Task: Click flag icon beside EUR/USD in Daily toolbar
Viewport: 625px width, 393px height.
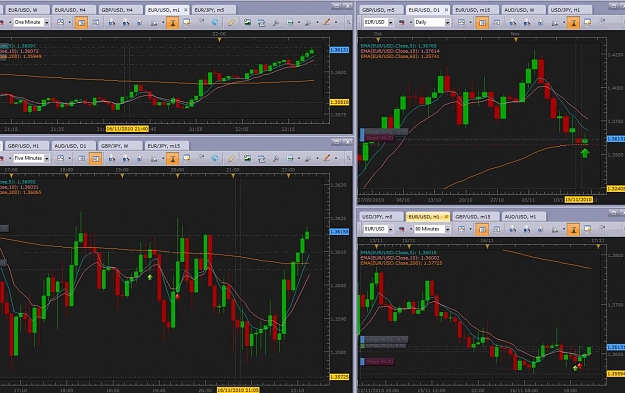Action: click(402, 23)
